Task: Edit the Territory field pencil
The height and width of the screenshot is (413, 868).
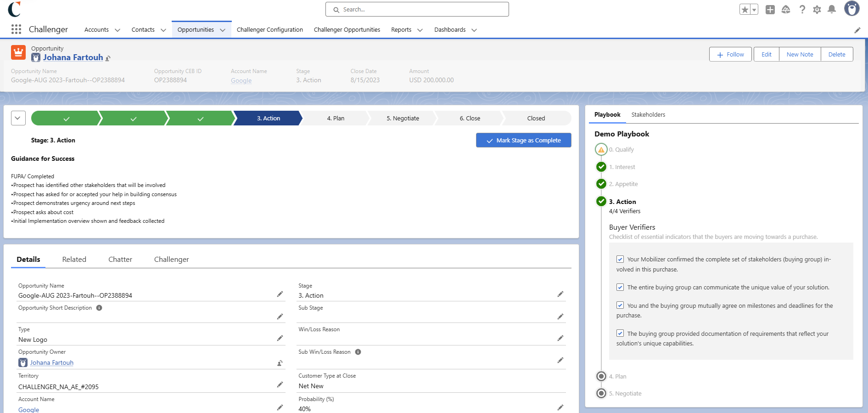Action: pyautogui.click(x=280, y=385)
